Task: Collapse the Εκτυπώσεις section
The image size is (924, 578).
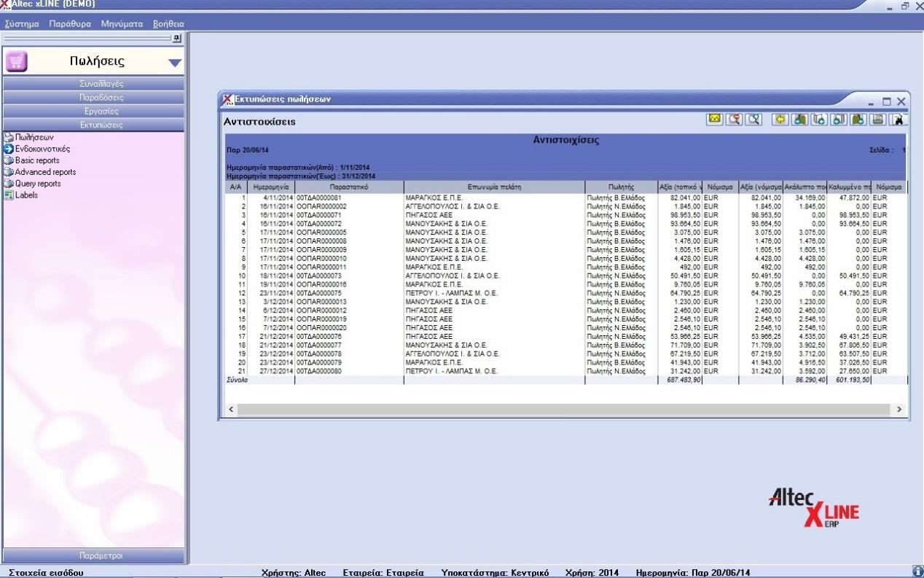Action: click(x=94, y=125)
